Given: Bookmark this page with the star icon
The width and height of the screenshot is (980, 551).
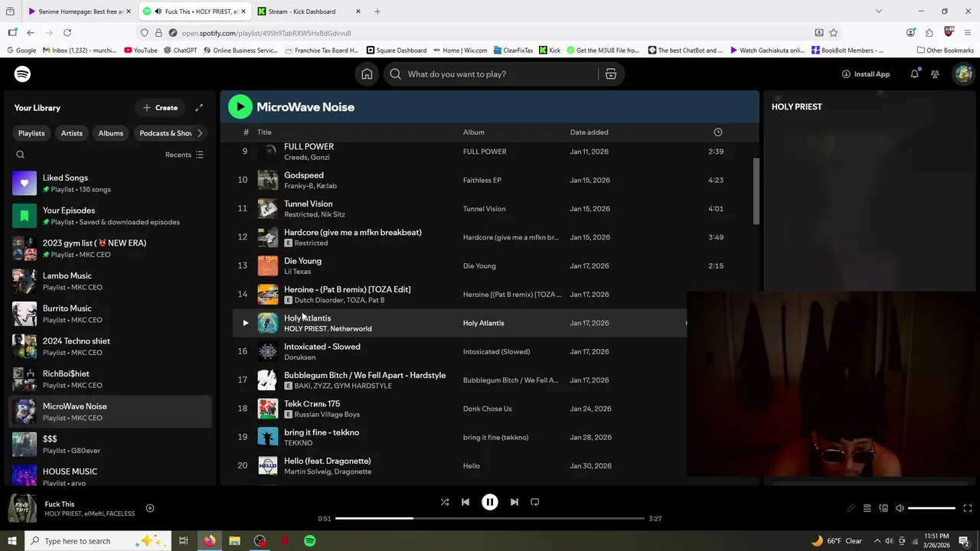Looking at the screenshot, I should point(833,33).
